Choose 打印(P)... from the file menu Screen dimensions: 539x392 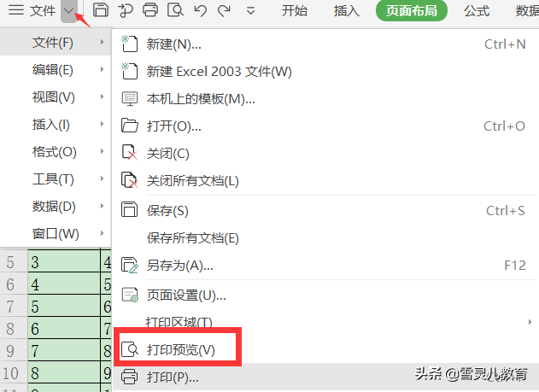tap(325, 377)
